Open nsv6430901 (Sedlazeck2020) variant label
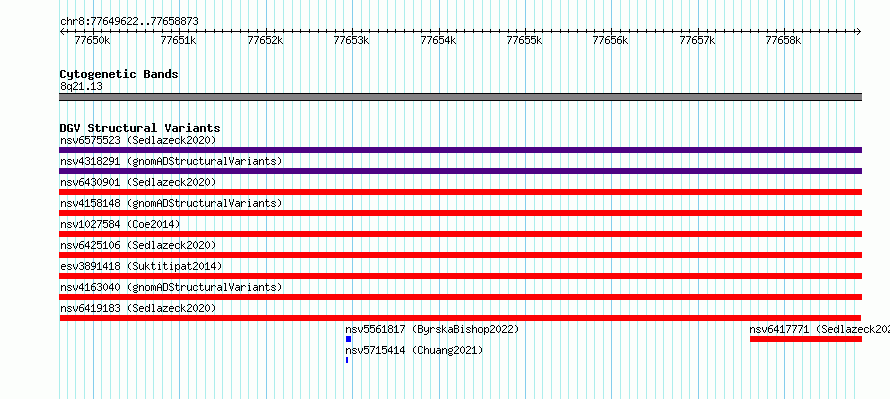Image resolution: width=890 pixels, height=399 pixels. 138,182
